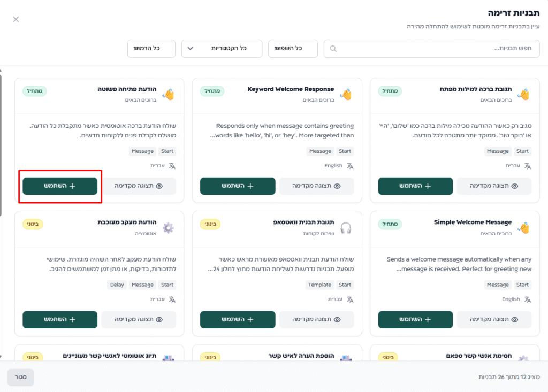Close the flow templates dialog with X
This screenshot has width=548, height=392.
tap(16, 19)
